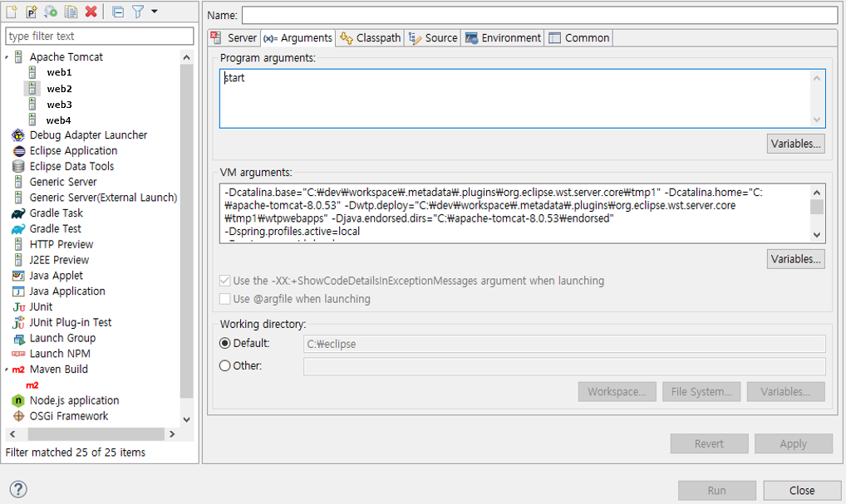Click the Name input field
The width and height of the screenshot is (846, 504).
[x=539, y=15]
